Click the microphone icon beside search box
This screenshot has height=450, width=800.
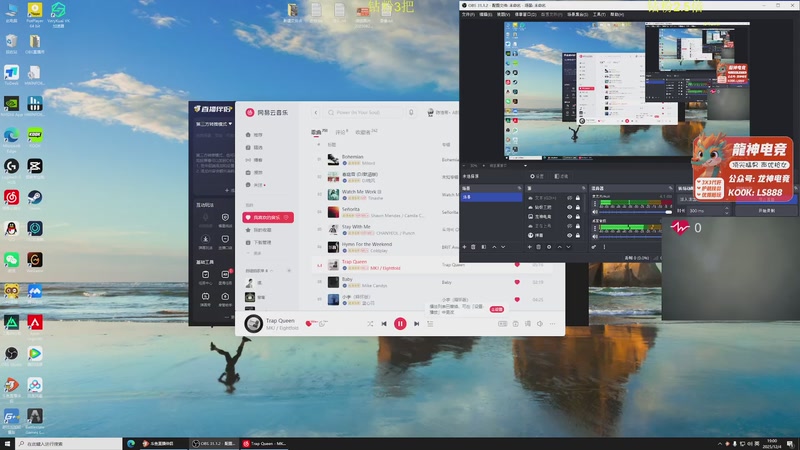click(411, 112)
